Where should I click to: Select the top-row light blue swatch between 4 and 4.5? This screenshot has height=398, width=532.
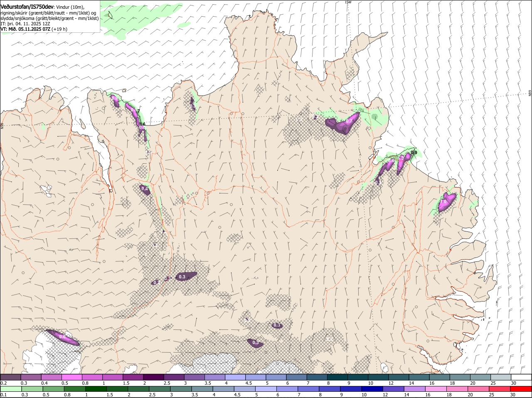[x=236, y=377]
